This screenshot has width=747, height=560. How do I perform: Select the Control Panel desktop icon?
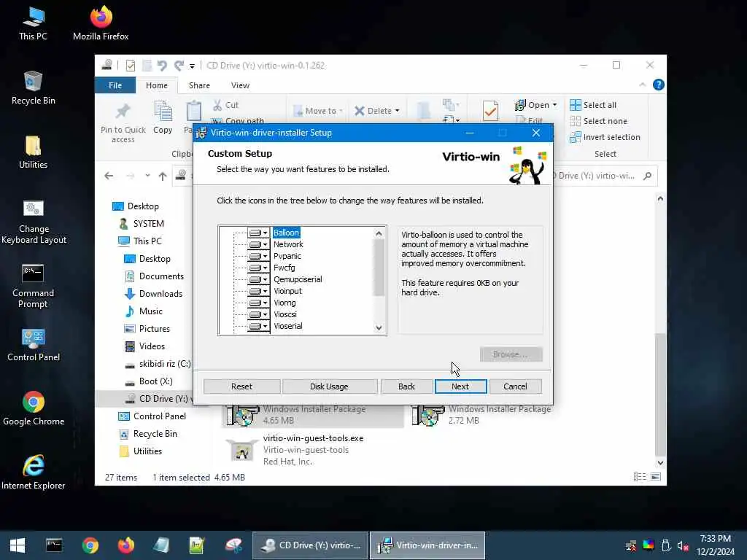[34, 345]
